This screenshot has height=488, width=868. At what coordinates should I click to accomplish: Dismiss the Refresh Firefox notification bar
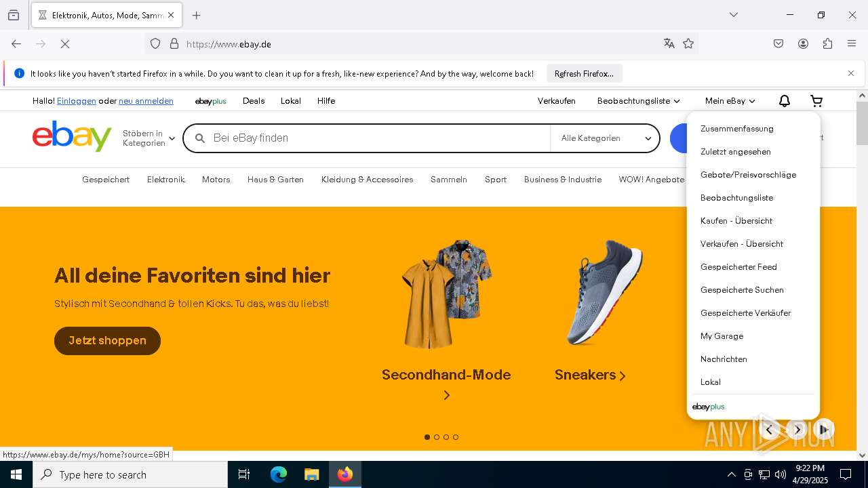pyautogui.click(x=851, y=73)
